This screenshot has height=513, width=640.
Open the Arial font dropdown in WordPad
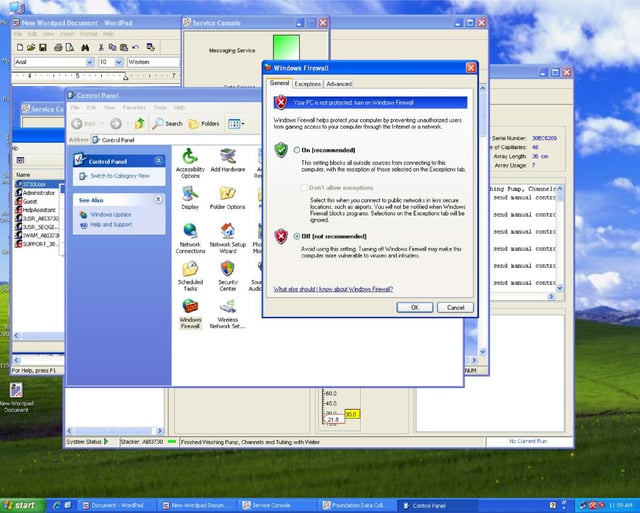[90, 62]
